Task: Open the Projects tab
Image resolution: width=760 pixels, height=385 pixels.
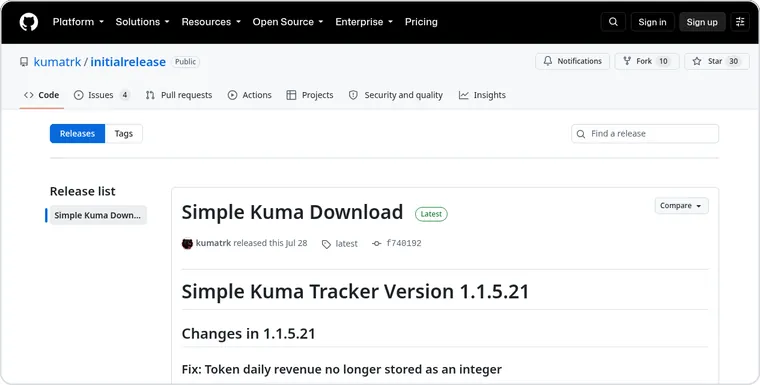Action: (x=310, y=95)
